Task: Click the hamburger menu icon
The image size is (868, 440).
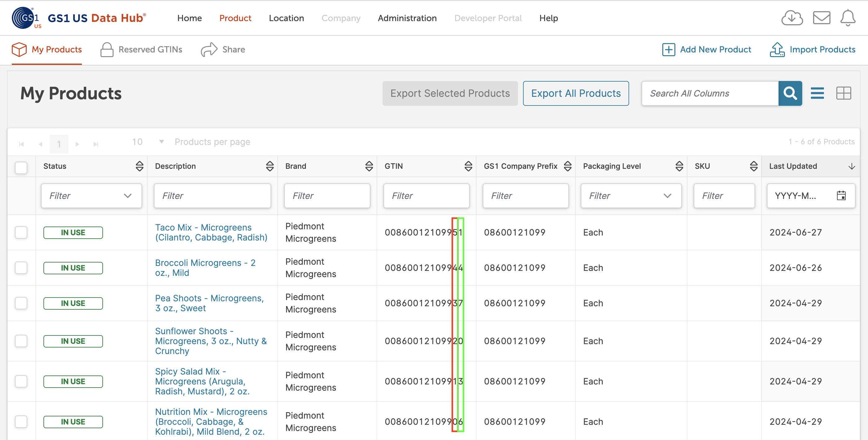Action: [817, 93]
